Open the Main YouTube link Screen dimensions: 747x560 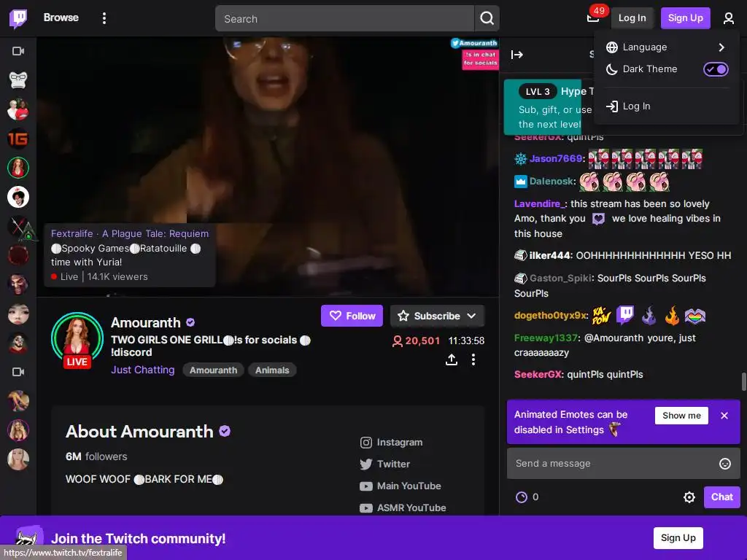[400, 486]
